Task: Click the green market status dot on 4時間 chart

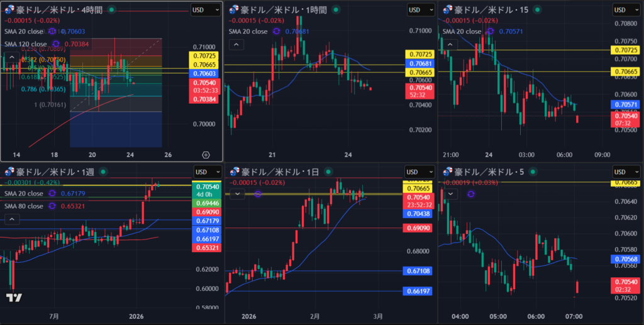Action: pos(112,10)
